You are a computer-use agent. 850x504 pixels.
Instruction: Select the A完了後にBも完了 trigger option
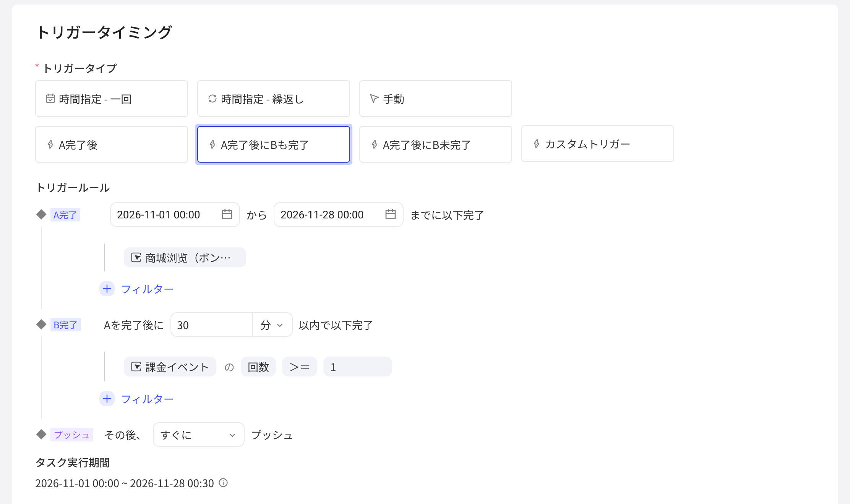(x=274, y=144)
